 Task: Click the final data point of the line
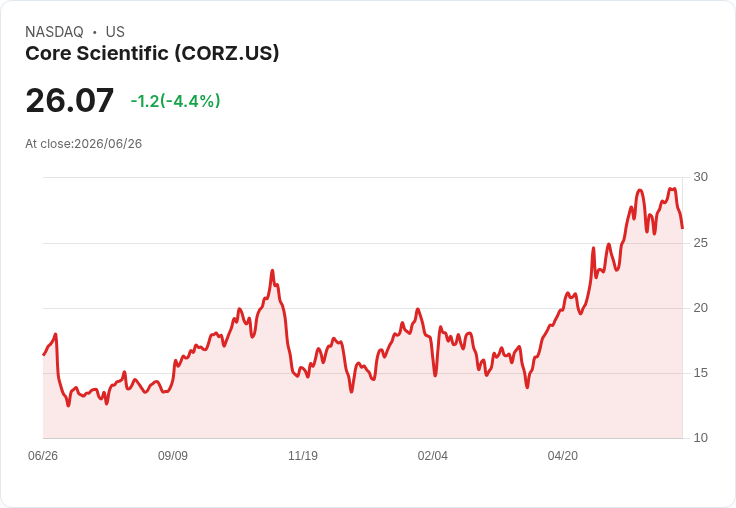click(682, 228)
